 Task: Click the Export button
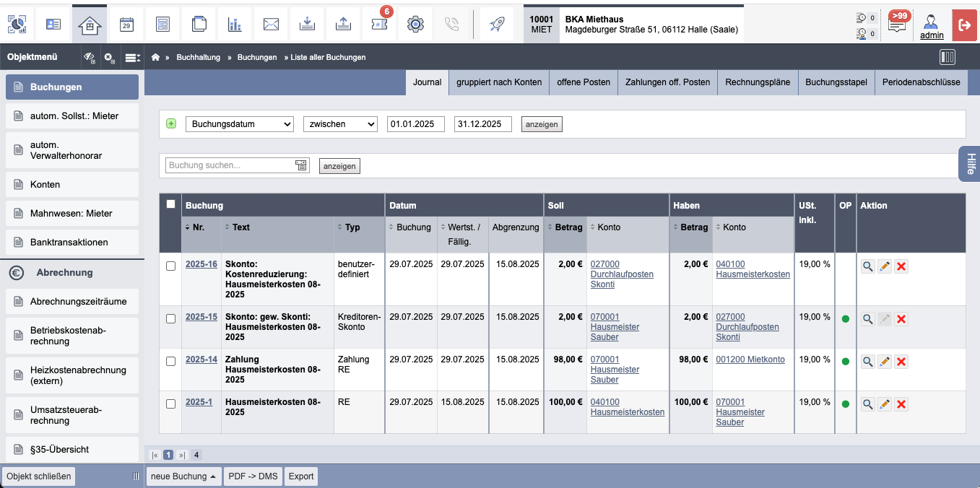pyautogui.click(x=301, y=476)
